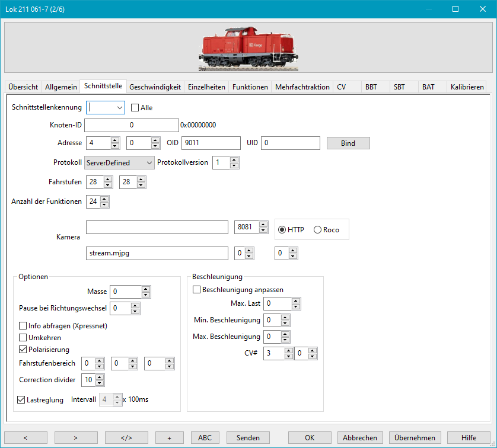497x448 pixels.
Task: Toggle the Polarisierung checkbox
Action: pyautogui.click(x=24, y=350)
